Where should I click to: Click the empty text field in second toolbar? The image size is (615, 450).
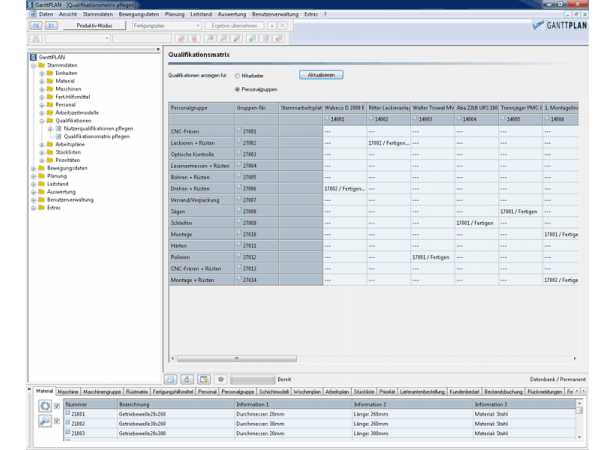click(x=142, y=38)
